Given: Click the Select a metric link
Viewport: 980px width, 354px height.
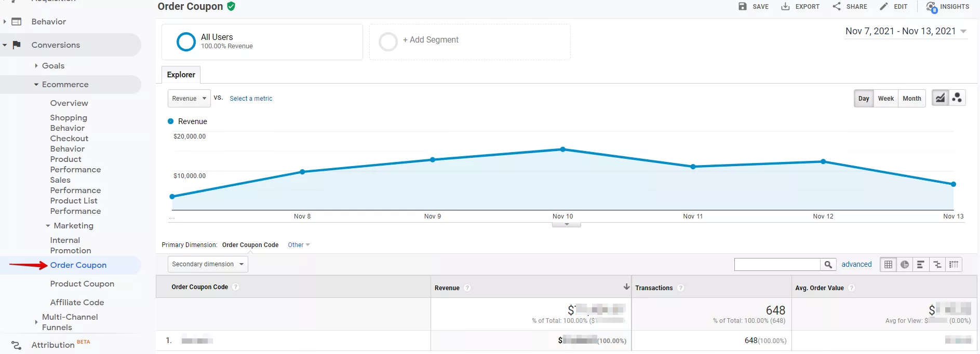Looking at the screenshot, I should 251,99.
